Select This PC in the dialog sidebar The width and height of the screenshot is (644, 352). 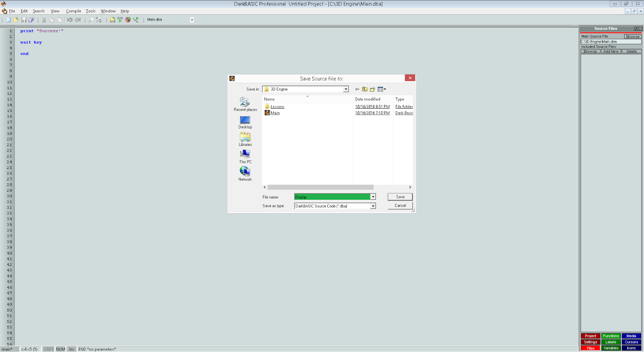pyautogui.click(x=245, y=157)
